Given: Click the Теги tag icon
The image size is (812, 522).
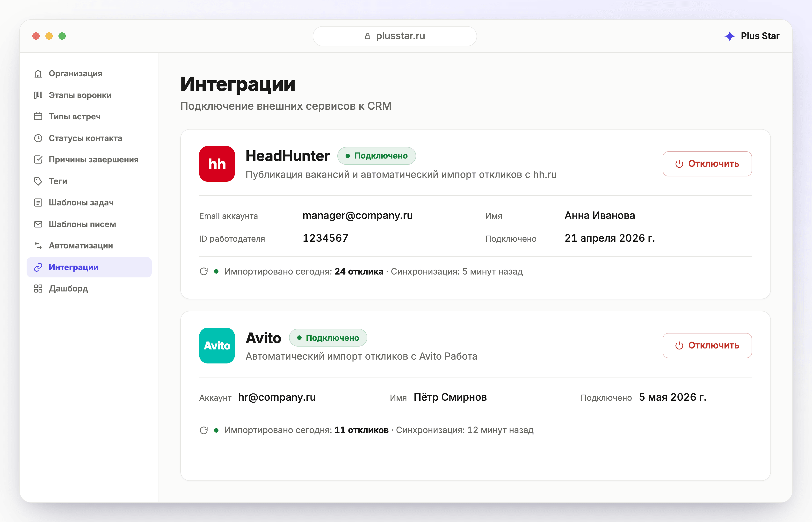Looking at the screenshot, I should click(38, 181).
